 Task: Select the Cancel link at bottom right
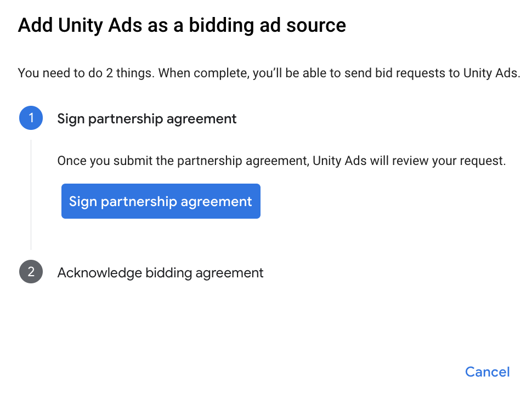pyautogui.click(x=487, y=372)
